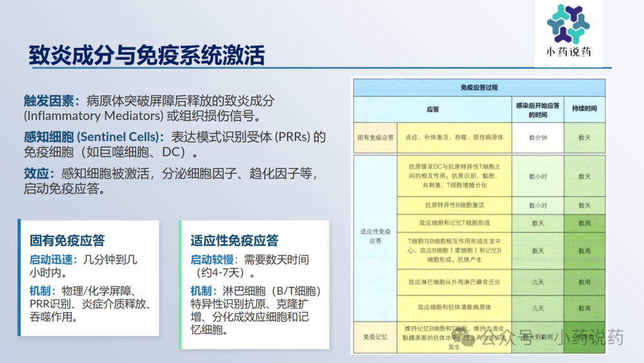Click "几天" in the 效应淋巴细胞 row
Viewport: 644px width, 363px height.
[538, 282]
